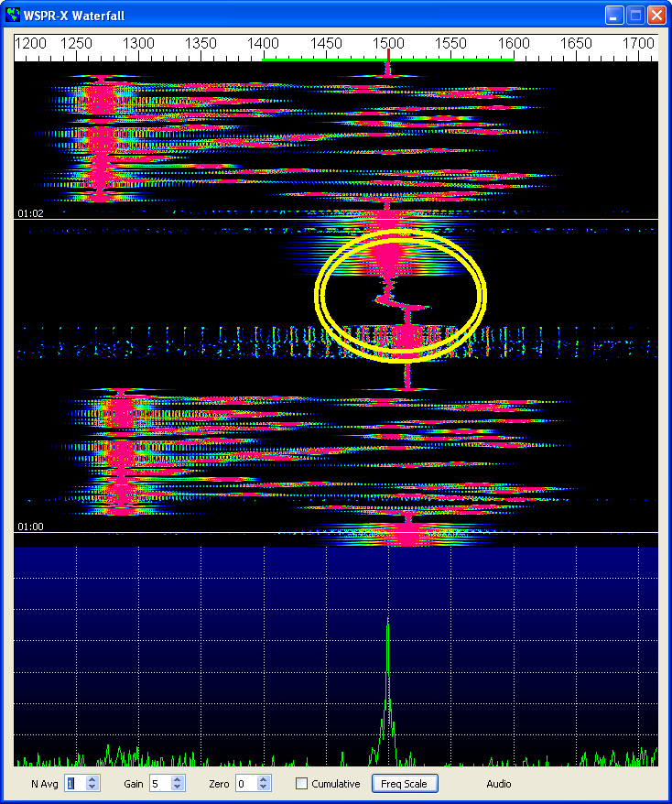Click the 1600 label on frequency scale
The image size is (672, 804).
[x=514, y=43]
